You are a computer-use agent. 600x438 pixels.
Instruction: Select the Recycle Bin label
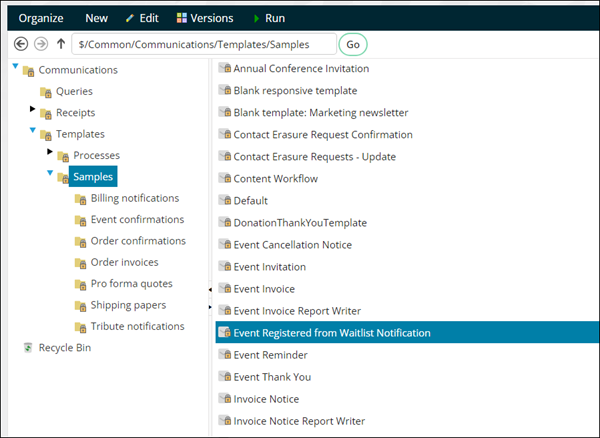click(x=65, y=348)
